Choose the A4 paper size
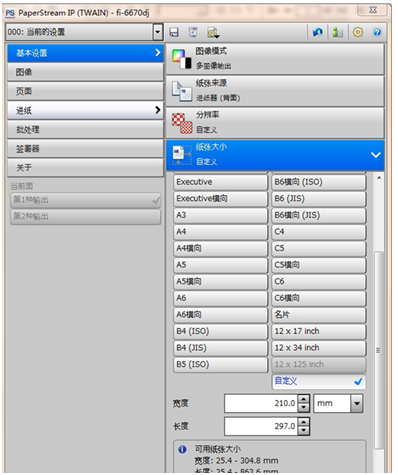 pyautogui.click(x=220, y=232)
